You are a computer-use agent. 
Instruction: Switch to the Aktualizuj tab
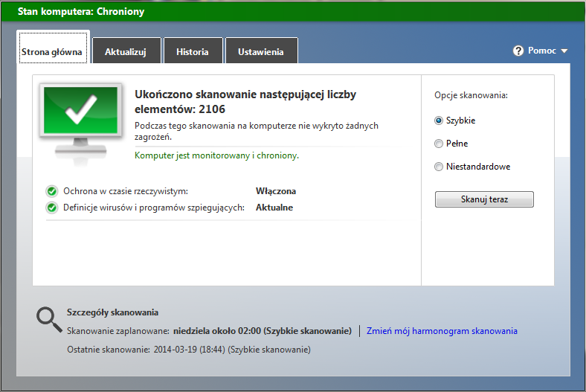tap(126, 51)
